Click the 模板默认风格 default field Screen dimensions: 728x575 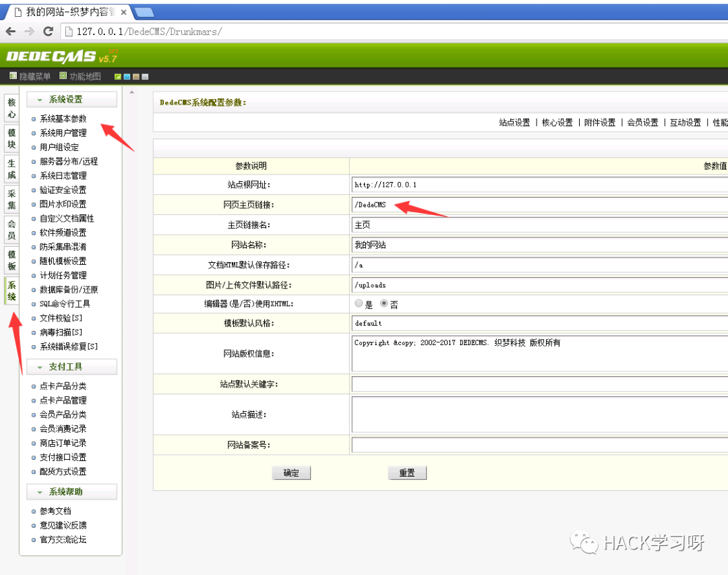point(539,323)
